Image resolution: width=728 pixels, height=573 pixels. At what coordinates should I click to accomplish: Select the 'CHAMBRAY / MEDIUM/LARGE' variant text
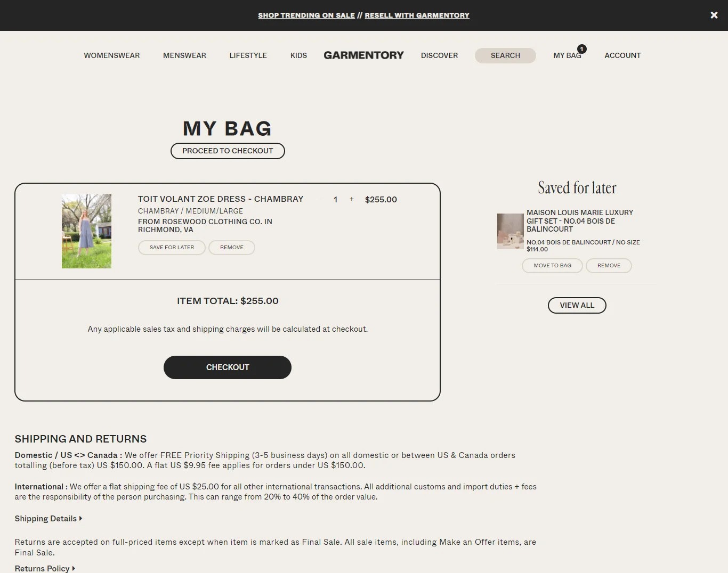(190, 211)
